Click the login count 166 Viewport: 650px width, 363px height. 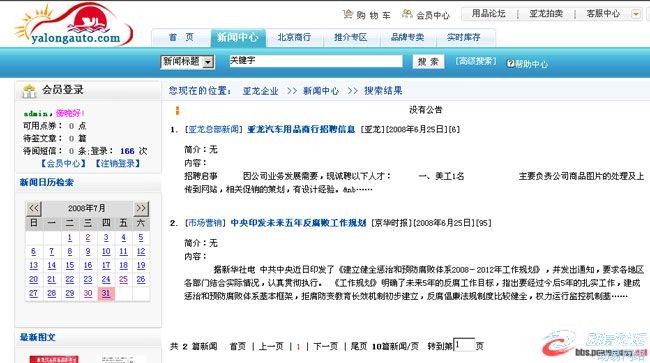pyautogui.click(x=127, y=151)
